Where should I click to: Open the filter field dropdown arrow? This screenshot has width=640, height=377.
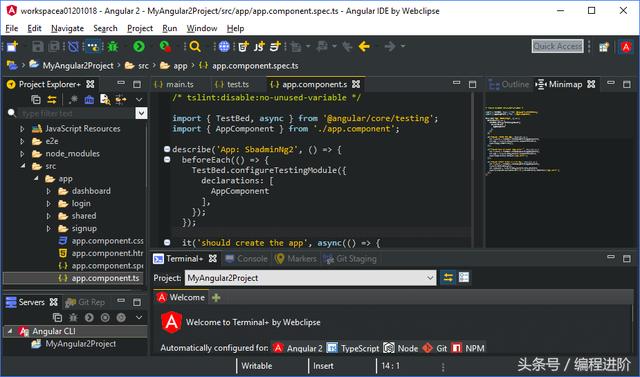click(141, 113)
